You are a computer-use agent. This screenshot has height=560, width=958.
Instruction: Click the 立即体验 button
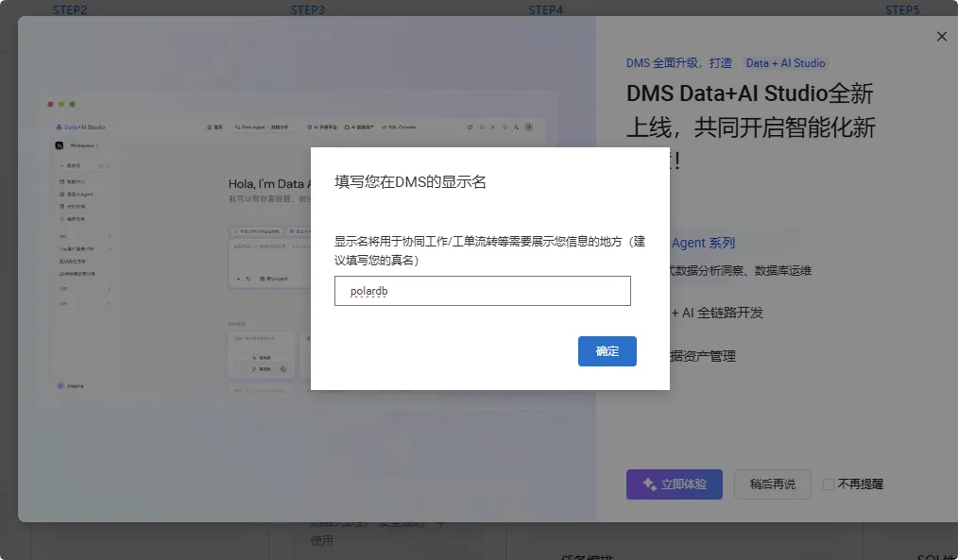point(674,484)
